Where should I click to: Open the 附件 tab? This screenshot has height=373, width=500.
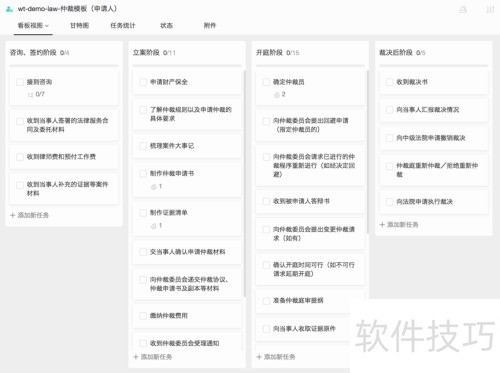(x=210, y=25)
